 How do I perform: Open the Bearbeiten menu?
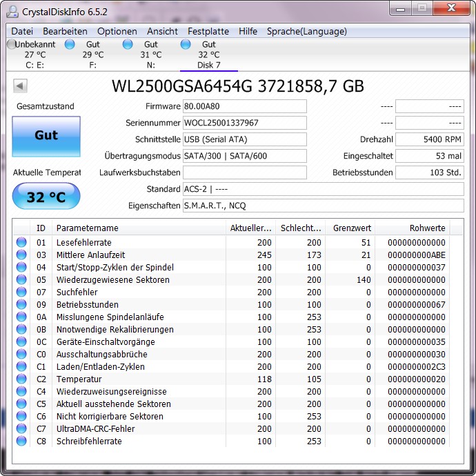pyautogui.click(x=65, y=31)
